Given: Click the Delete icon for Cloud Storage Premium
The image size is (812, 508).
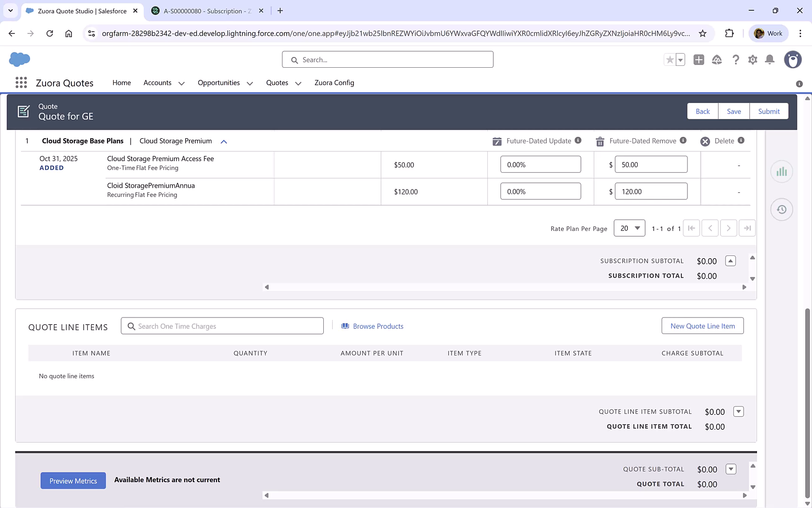Looking at the screenshot, I should [x=704, y=141].
